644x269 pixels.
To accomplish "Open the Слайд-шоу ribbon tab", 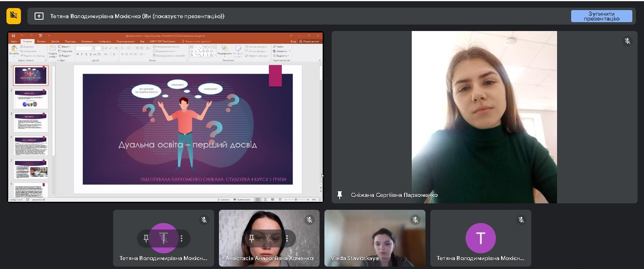I will tap(105, 41).
